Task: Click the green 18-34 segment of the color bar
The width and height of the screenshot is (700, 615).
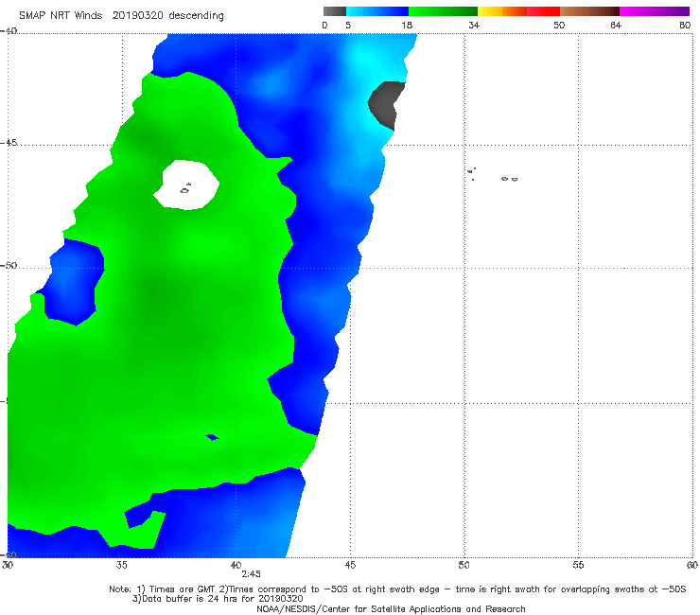Action: (443, 11)
